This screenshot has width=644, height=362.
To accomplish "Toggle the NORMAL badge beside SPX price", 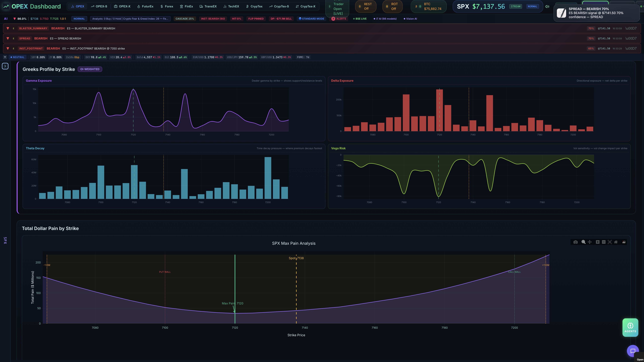I will click(532, 7).
